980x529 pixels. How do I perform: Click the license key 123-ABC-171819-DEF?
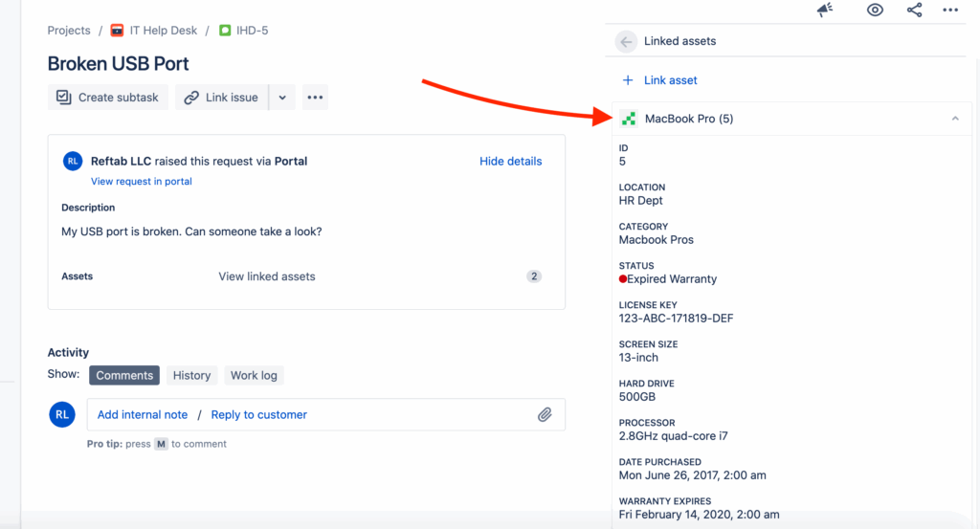[677, 319]
